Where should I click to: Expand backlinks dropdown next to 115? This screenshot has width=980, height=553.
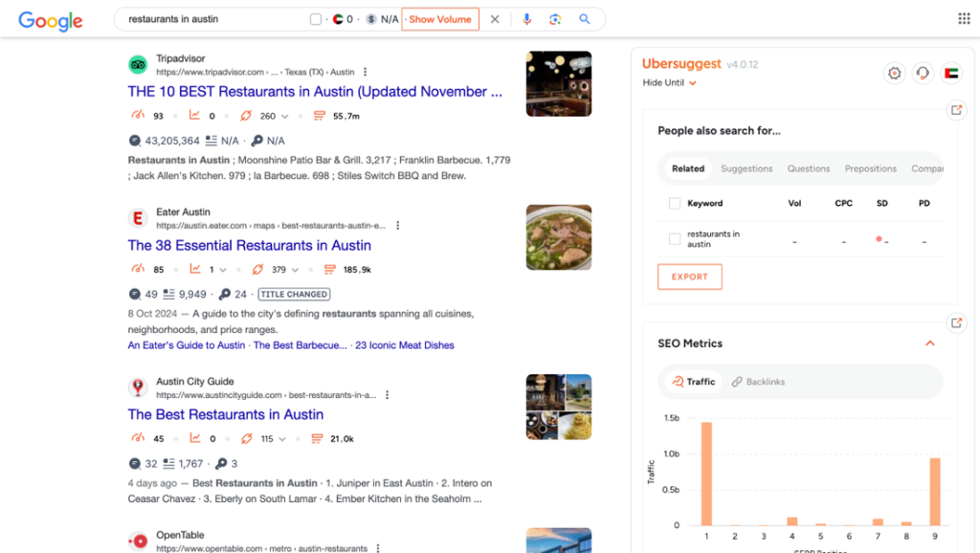tap(282, 439)
